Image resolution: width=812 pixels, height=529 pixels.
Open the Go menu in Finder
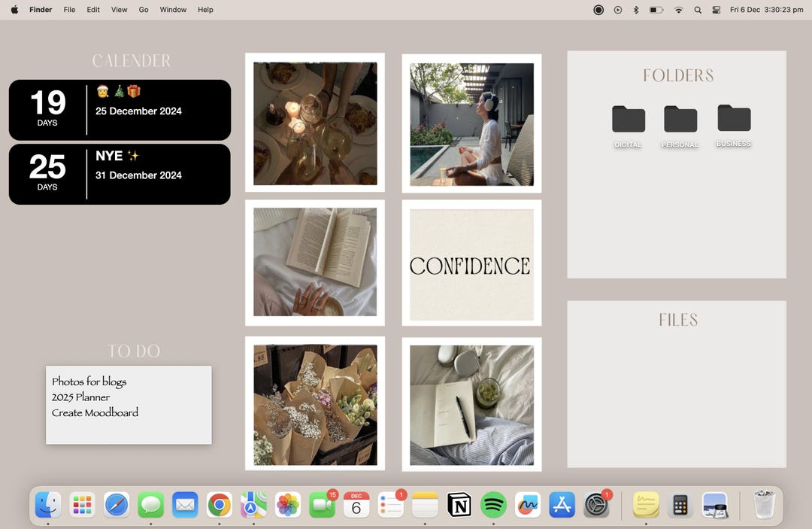tap(143, 10)
